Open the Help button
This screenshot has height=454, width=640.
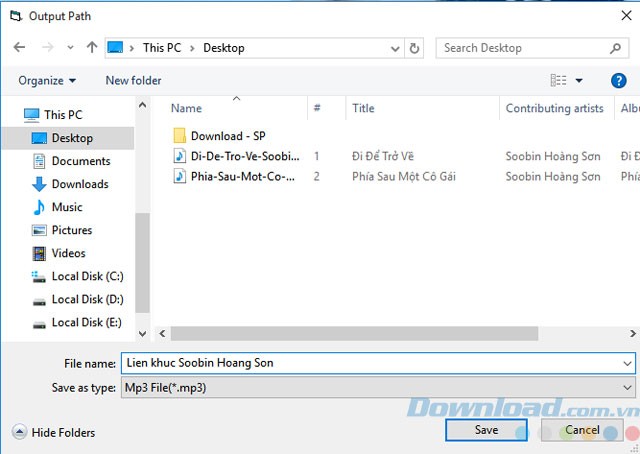click(x=618, y=80)
